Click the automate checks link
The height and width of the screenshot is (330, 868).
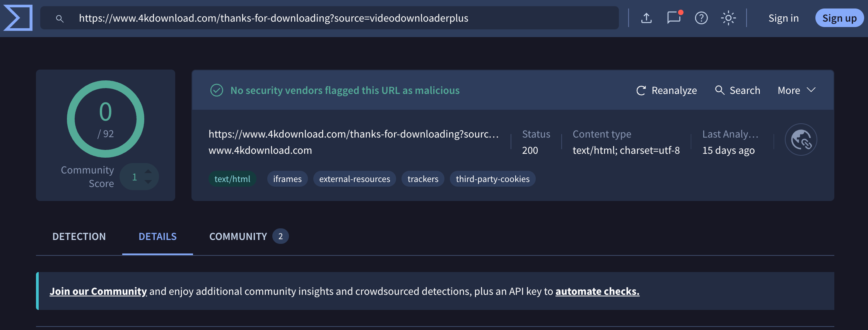[598, 291]
